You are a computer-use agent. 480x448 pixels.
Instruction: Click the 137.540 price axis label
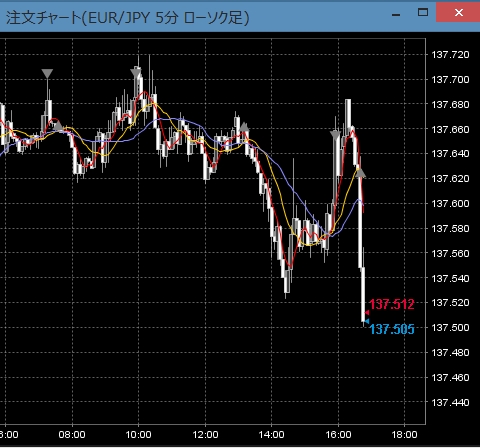(450, 278)
